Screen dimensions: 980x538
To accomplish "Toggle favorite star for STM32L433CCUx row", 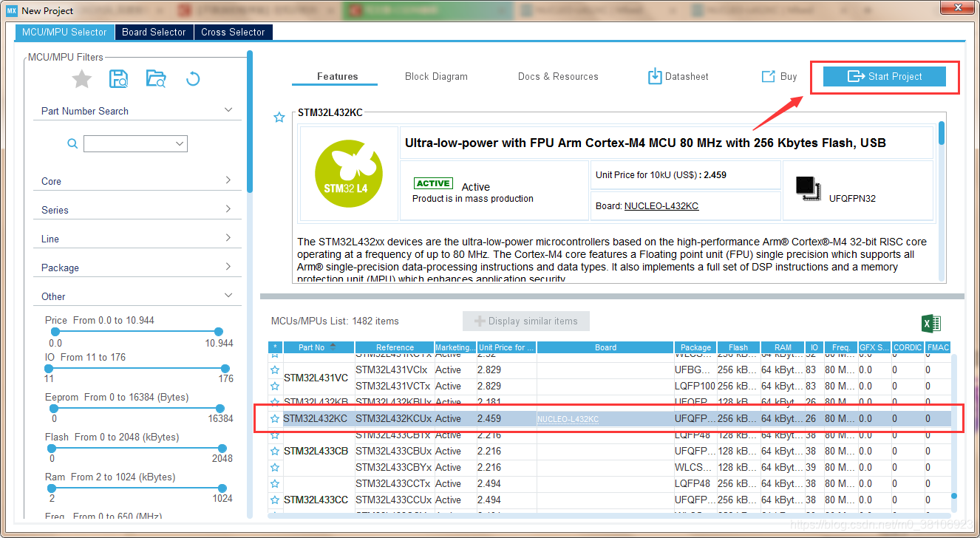I will click(x=275, y=500).
